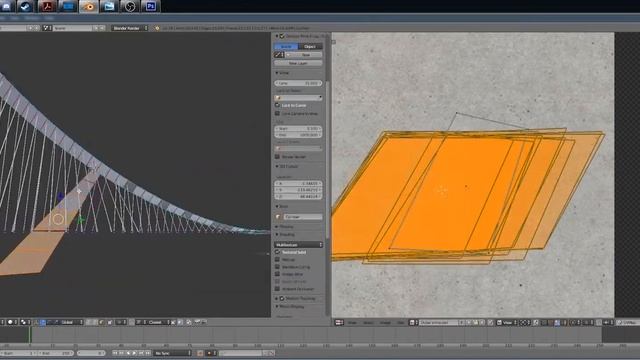Enable Hidden Wire checkbox
The width and height of the screenshot is (640, 360).
(x=278, y=274)
